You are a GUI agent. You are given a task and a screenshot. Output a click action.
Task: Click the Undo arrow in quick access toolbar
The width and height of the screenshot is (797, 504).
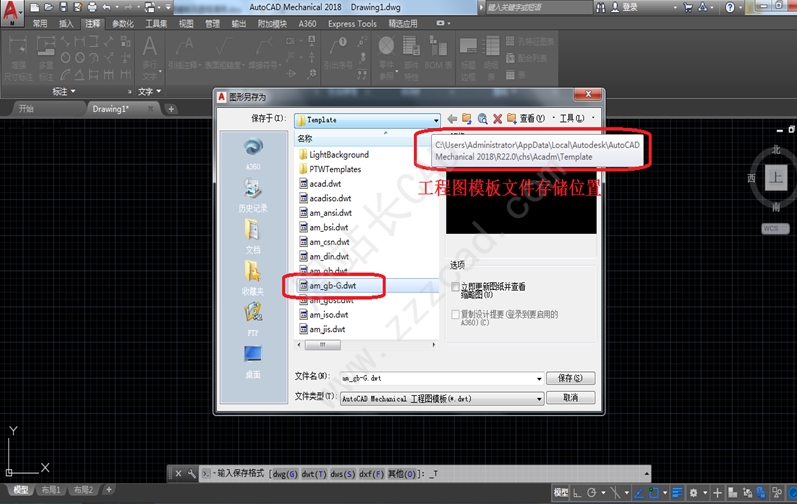tap(106, 7)
